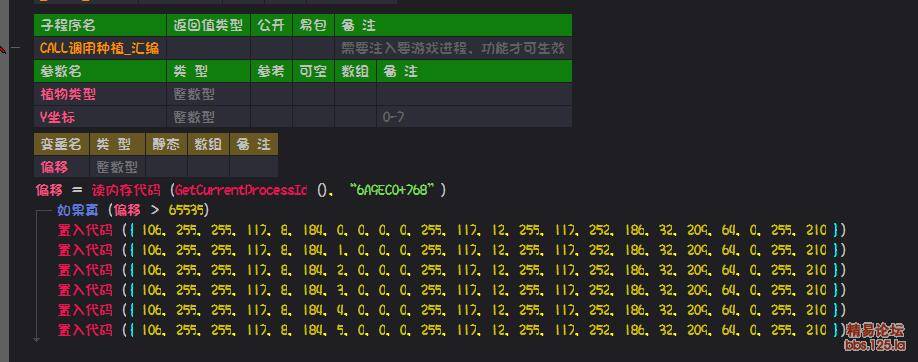Click the subroutine remark about injecting game process
Screen dimensions: 918x362
point(453,48)
